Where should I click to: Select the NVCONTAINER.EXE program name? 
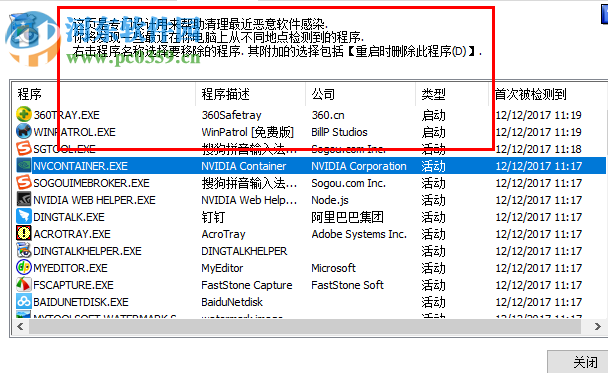point(80,166)
